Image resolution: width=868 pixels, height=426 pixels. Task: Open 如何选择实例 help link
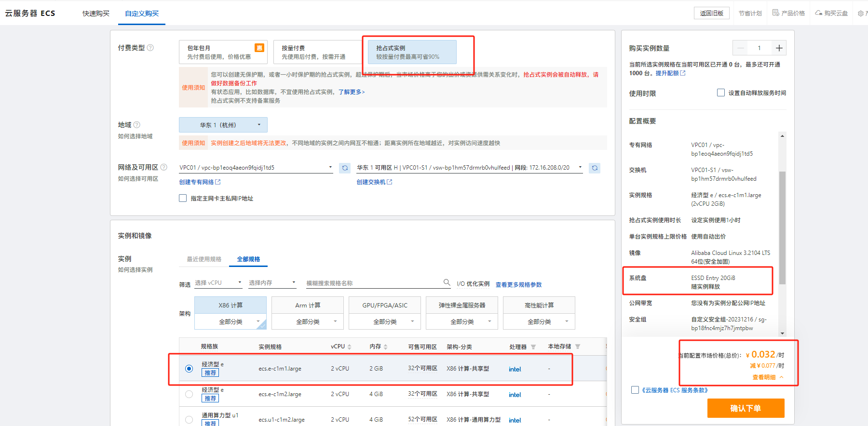click(135, 270)
